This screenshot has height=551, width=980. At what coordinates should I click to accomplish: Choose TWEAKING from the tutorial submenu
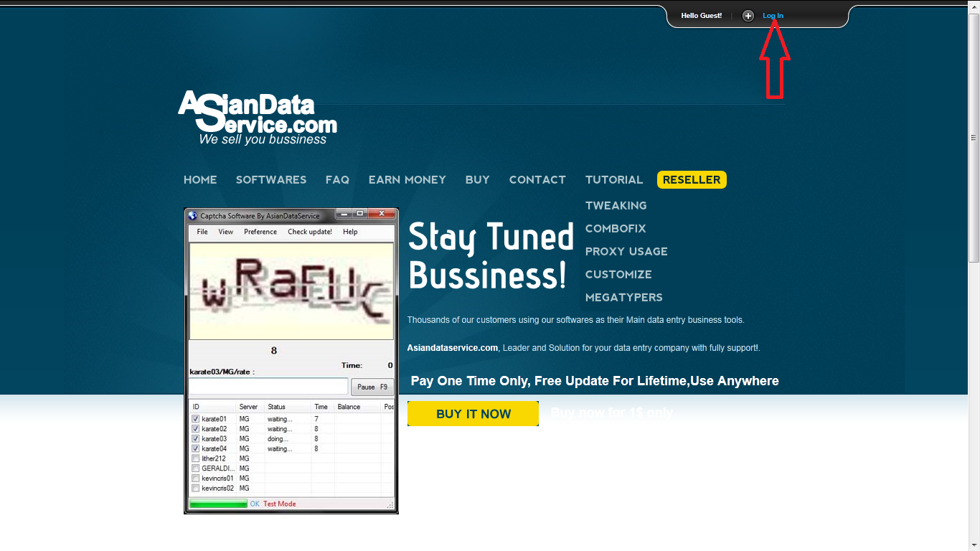pyautogui.click(x=616, y=206)
